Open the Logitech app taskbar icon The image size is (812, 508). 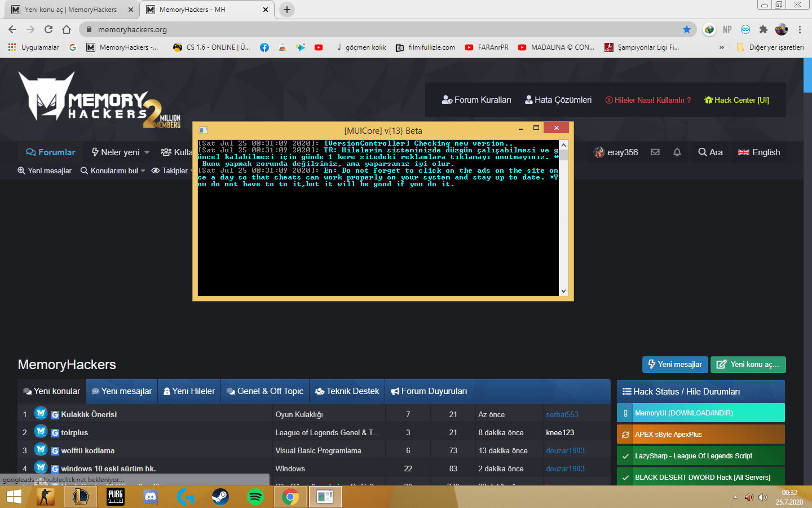(x=186, y=497)
